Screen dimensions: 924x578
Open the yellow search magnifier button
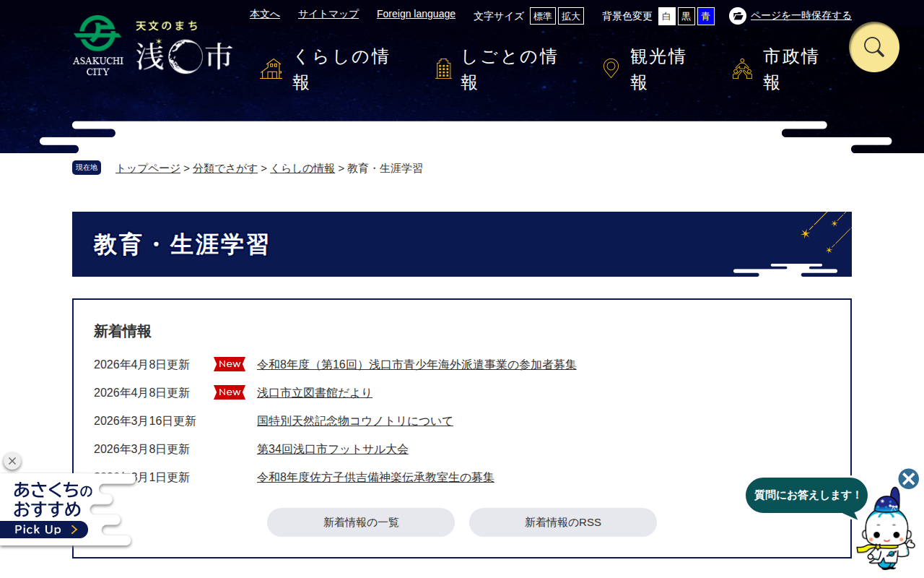(x=874, y=47)
